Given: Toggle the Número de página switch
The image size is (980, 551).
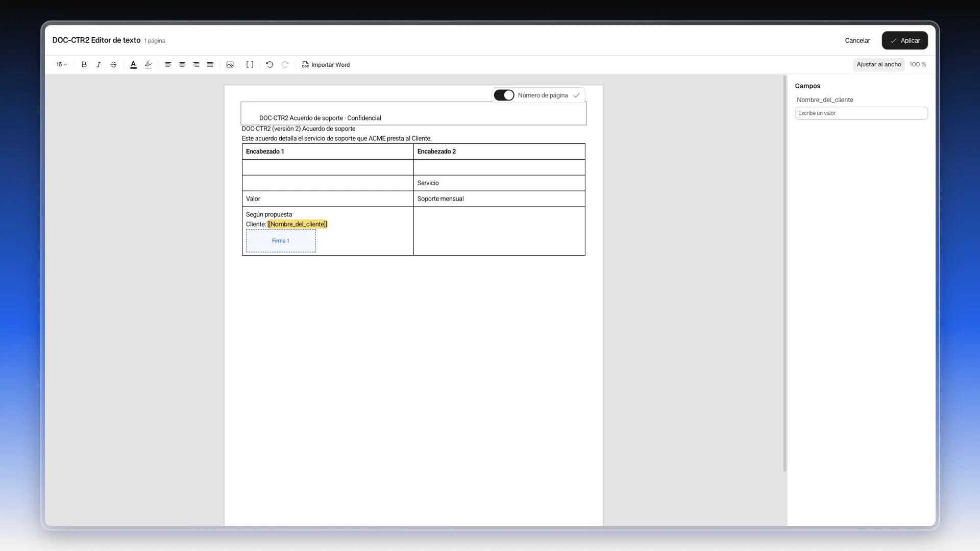Looking at the screenshot, I should [x=504, y=95].
